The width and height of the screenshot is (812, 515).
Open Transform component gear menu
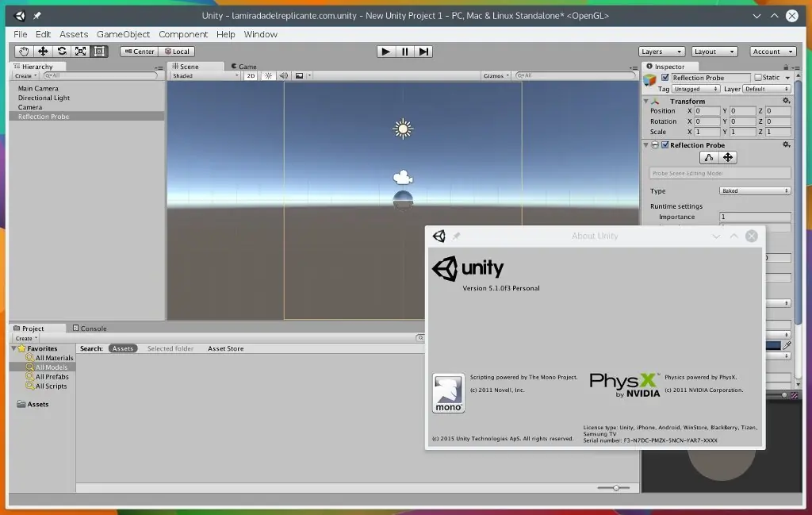786,101
